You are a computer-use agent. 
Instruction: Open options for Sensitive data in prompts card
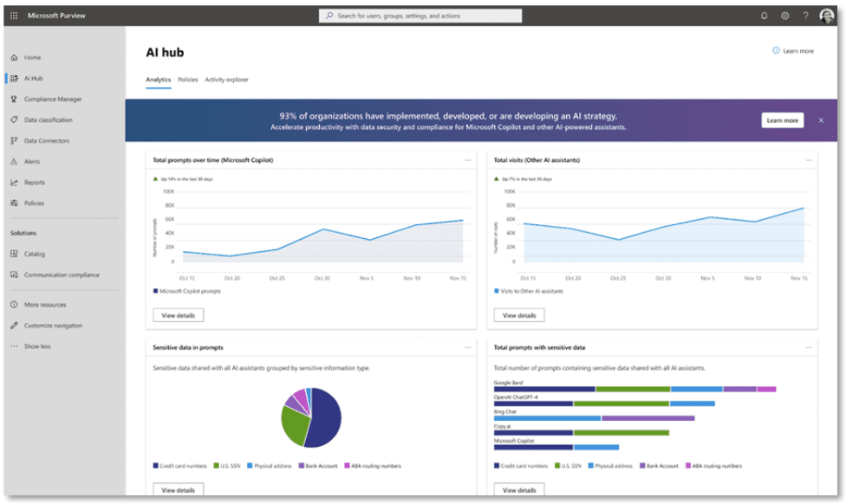pyautogui.click(x=468, y=347)
